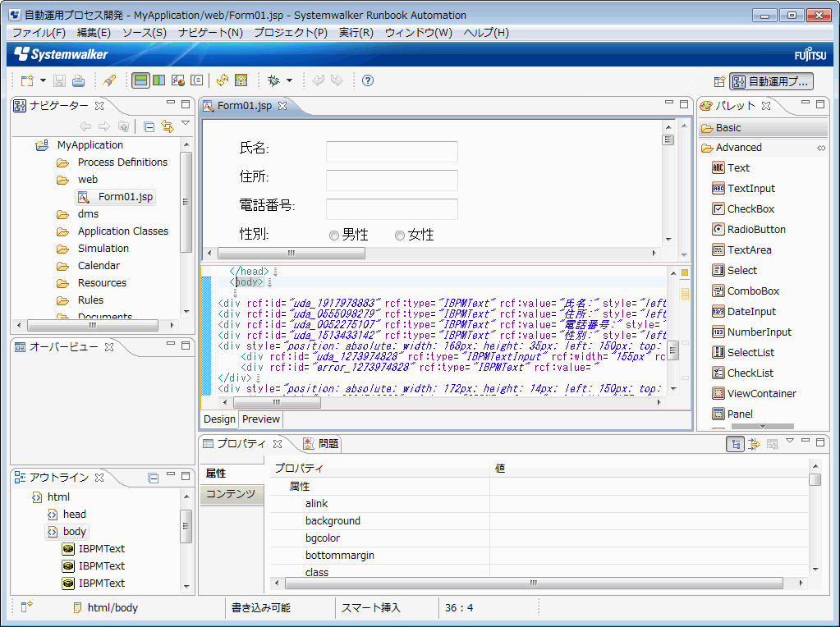Click the 住所 text input field
This screenshot has width=840, height=627.
tap(392, 181)
